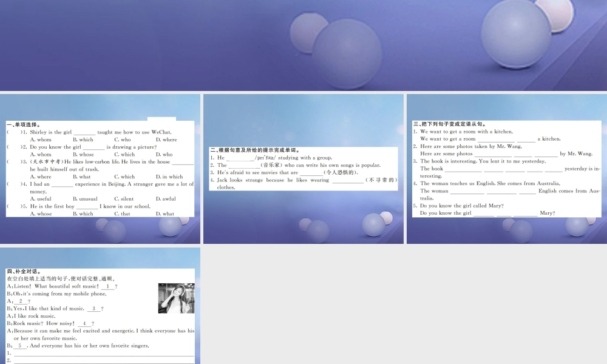Click '(天水市中考)' question 3 text
607x364 pixels.
47,162
